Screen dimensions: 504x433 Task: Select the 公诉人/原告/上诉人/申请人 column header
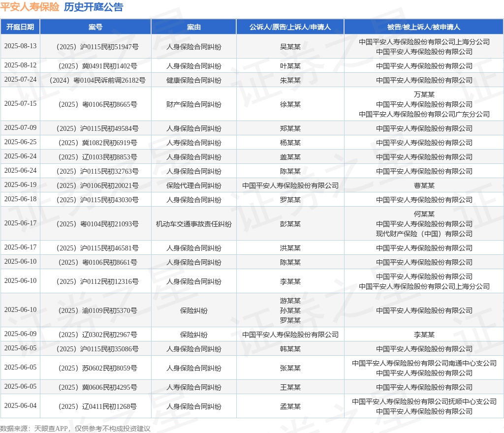click(290, 27)
